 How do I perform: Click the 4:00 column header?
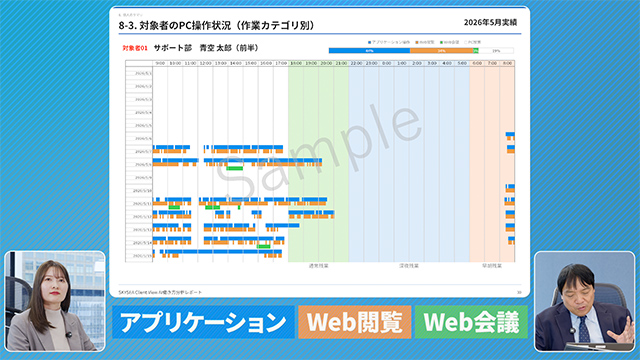coord(447,63)
